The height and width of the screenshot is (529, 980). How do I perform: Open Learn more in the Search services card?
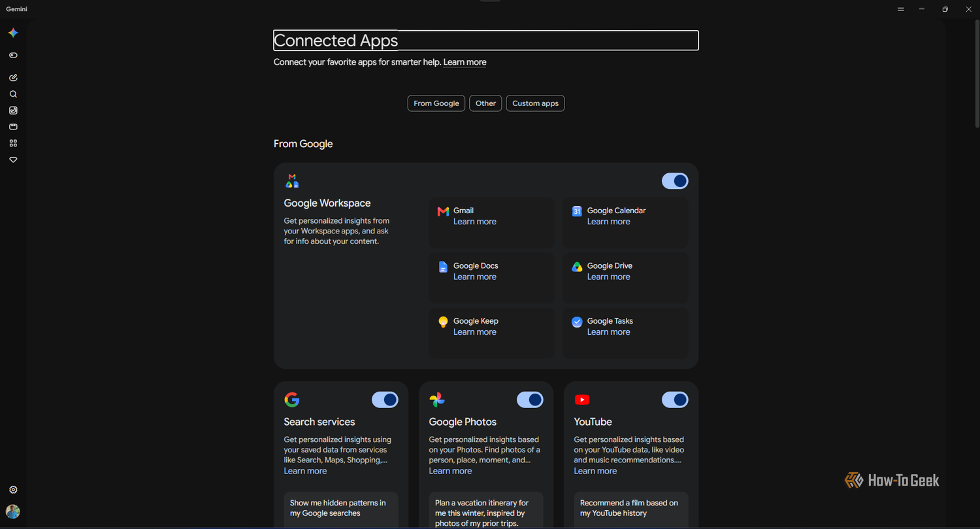tap(305, 471)
